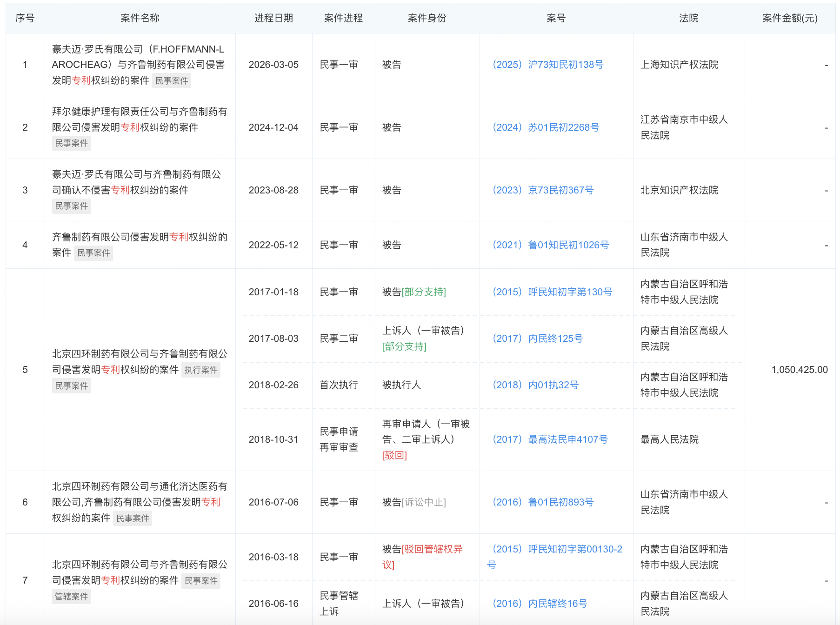Image resolution: width=840 pixels, height=625 pixels.
Task: Select case title starting with 拜尔健康护理有限责任公司
Action: pyautogui.click(x=140, y=120)
